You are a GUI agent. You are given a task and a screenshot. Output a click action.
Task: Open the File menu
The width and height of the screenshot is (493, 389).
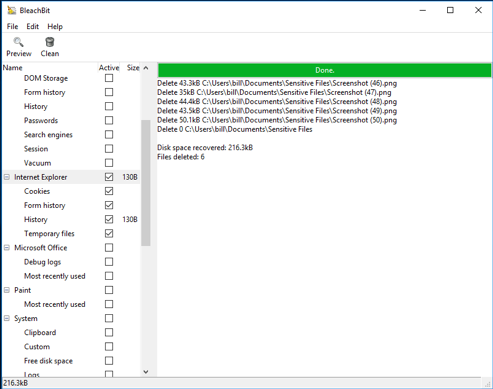12,26
